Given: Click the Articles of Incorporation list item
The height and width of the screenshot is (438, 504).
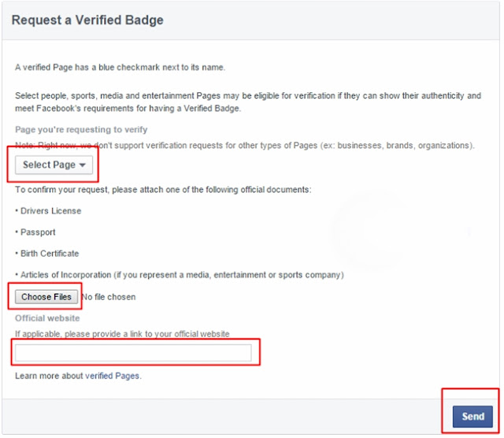Looking at the screenshot, I should click(x=180, y=275).
